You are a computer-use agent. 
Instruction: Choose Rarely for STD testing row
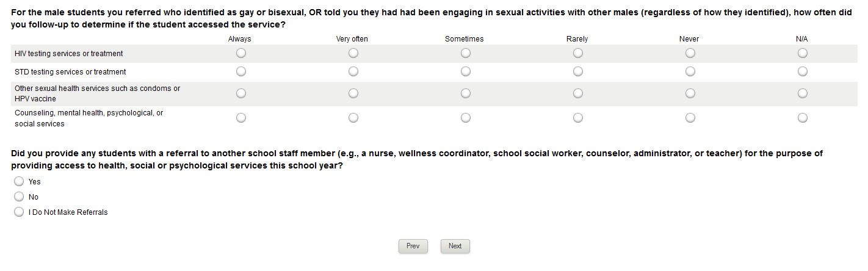tap(578, 72)
